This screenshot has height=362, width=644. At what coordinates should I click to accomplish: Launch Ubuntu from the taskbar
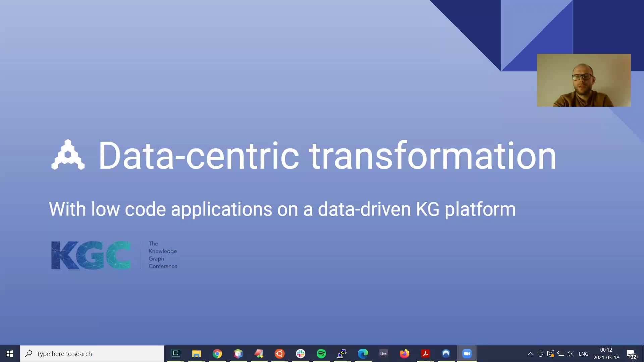point(280,353)
